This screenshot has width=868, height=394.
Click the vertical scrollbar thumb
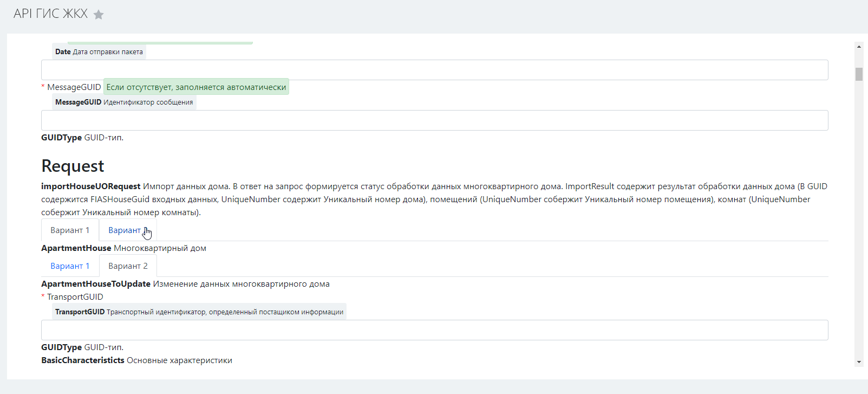[859, 74]
